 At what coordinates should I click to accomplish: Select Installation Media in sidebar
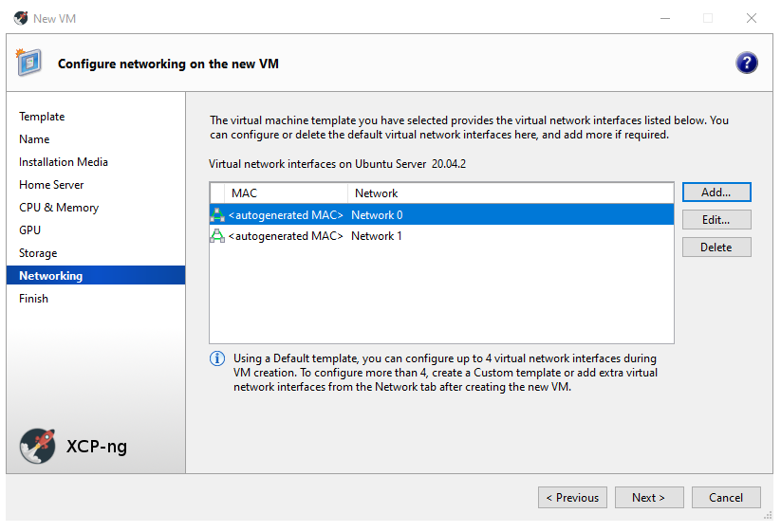tap(64, 162)
